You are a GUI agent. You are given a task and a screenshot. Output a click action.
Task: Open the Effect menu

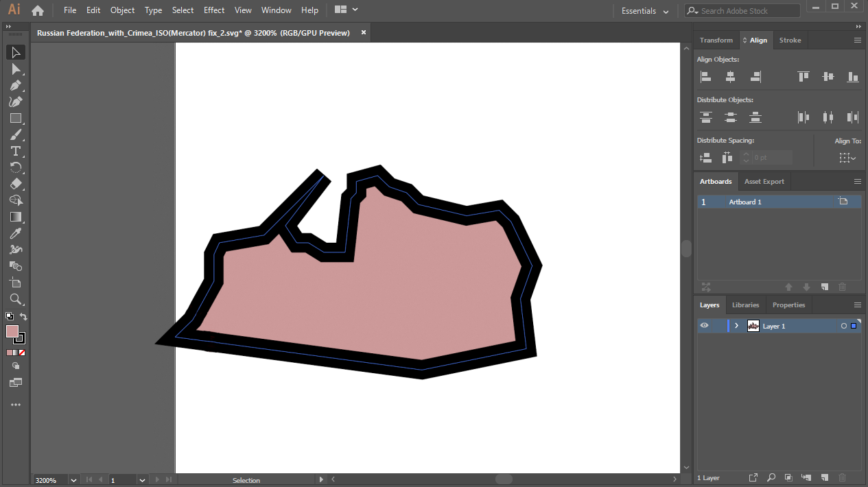pos(214,10)
